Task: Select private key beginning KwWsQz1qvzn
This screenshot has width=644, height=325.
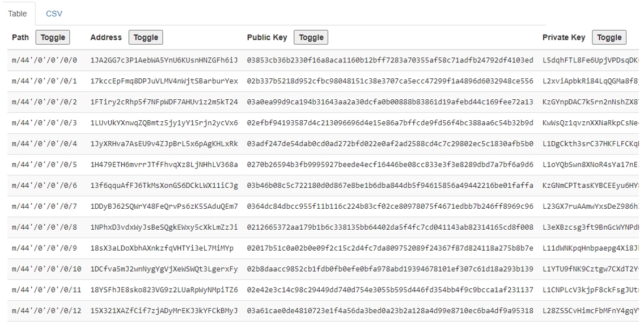Action: pyautogui.click(x=591, y=123)
